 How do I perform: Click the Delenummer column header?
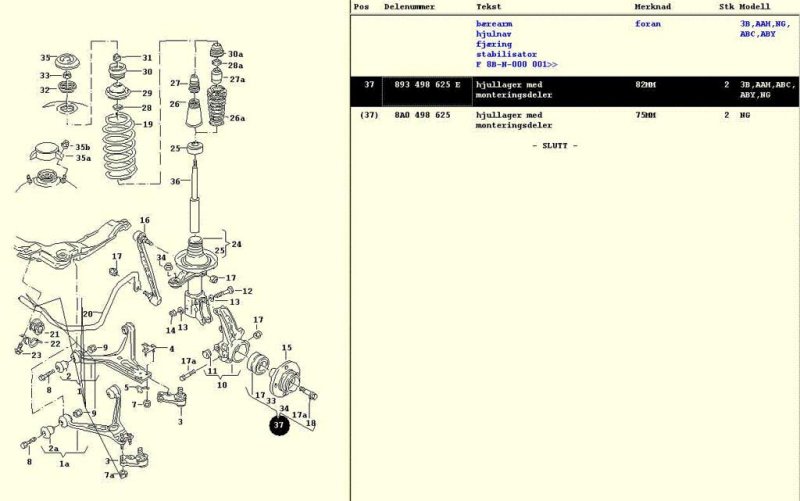410,6
